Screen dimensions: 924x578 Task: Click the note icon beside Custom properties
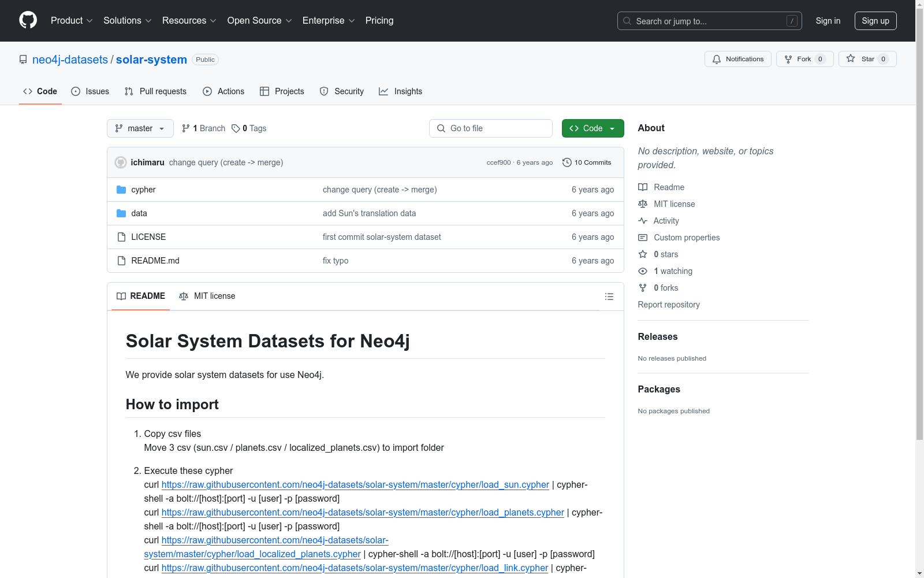point(643,238)
